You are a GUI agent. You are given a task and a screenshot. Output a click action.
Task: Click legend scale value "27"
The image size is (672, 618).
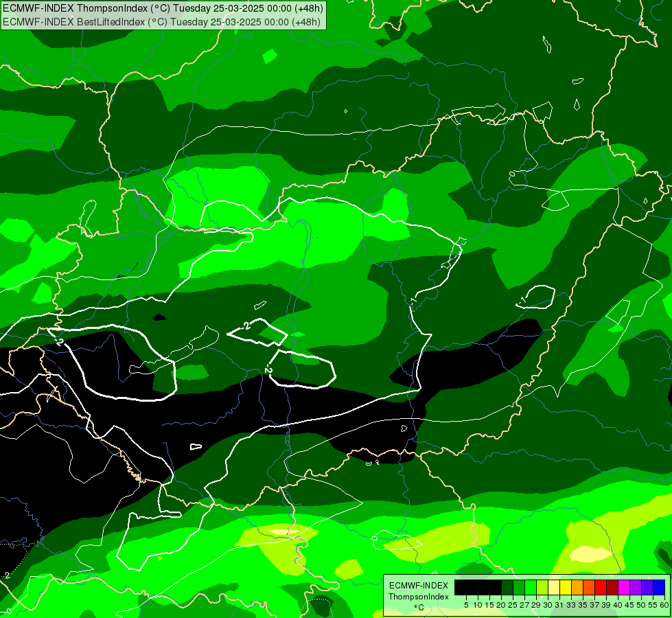[524, 605]
